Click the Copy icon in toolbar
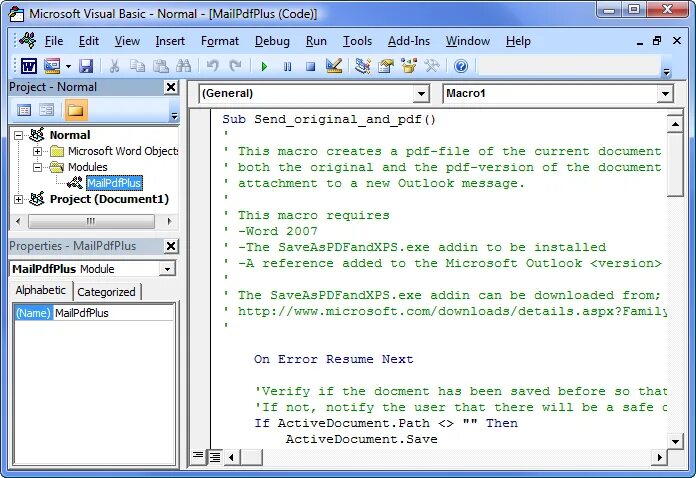Viewport: 696px width, 478px height. 138,67
